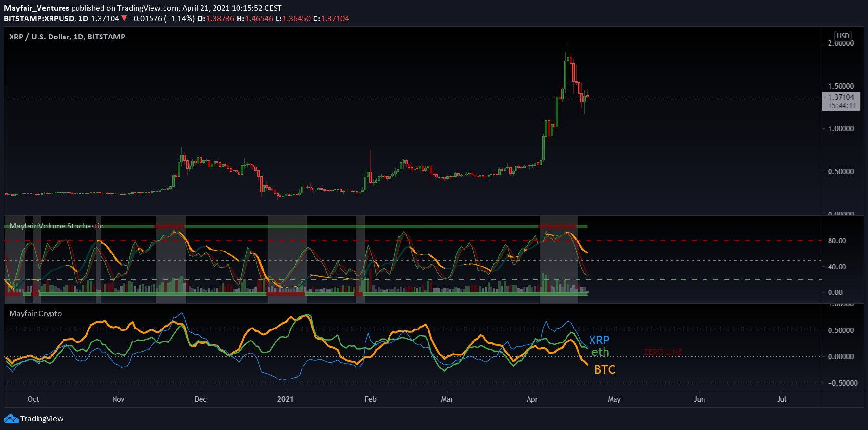Image resolution: width=868 pixels, height=430 pixels.
Task: Click the Mayfair_Ventures author name
Action: (x=37, y=8)
